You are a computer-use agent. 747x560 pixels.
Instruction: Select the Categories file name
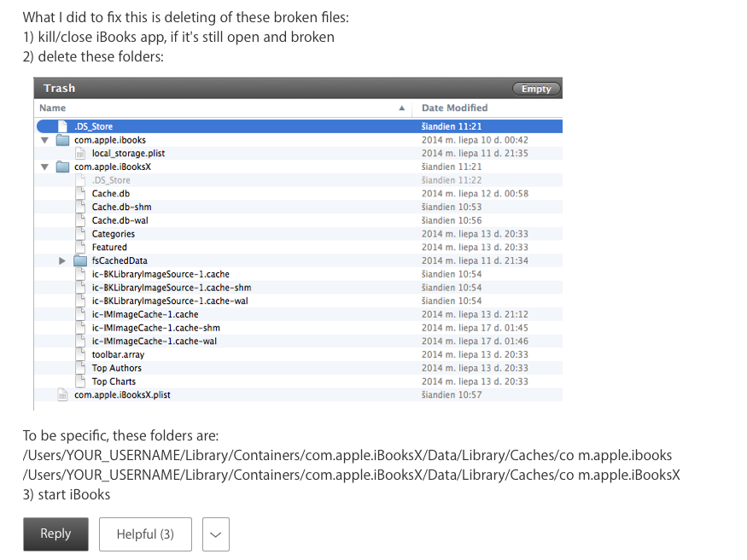(x=114, y=234)
